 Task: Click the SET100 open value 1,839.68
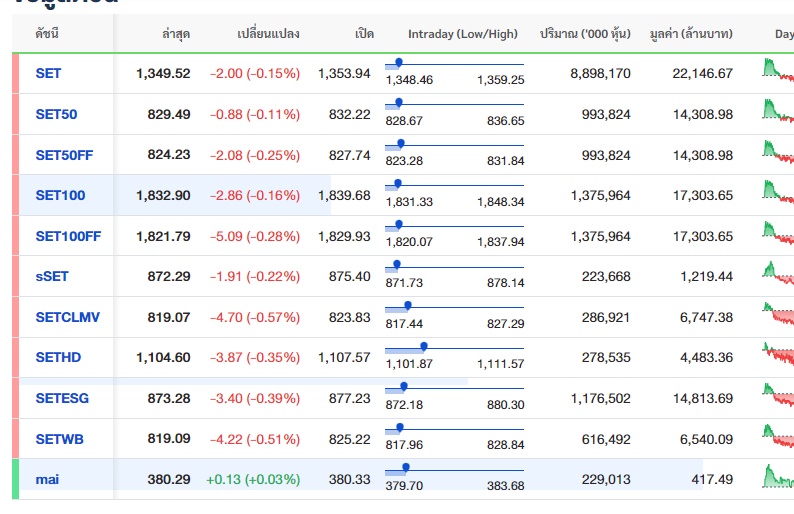coord(344,195)
